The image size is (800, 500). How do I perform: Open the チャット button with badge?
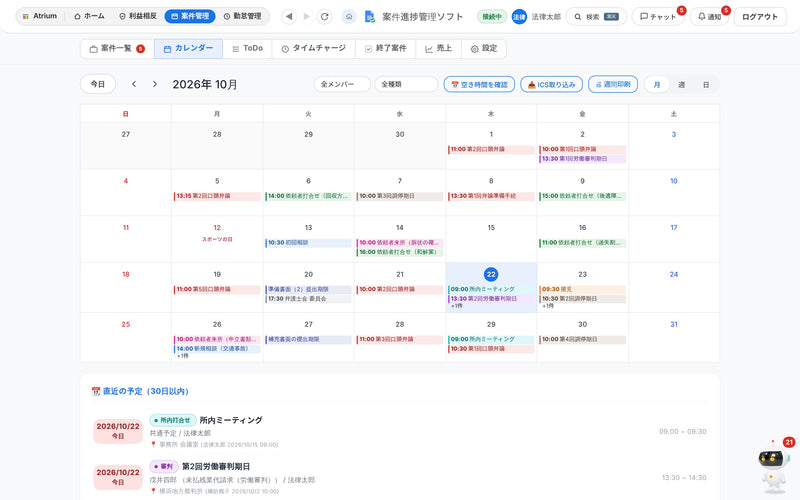click(658, 17)
